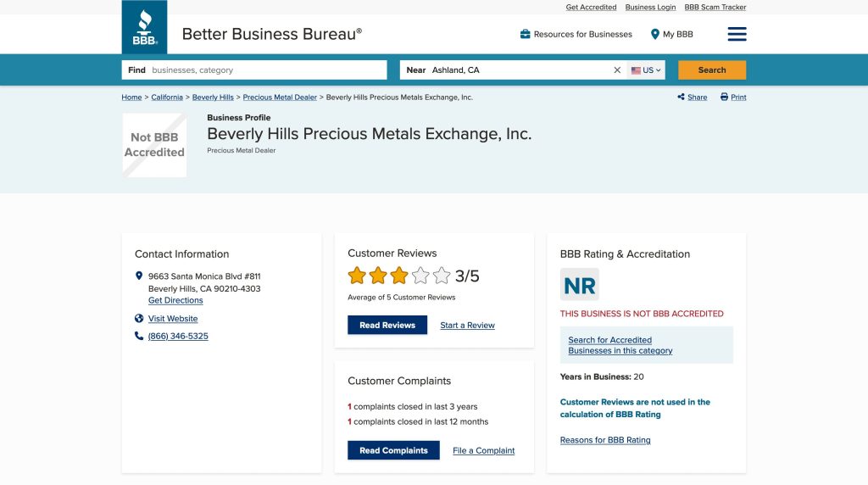Click the BBB torch logo

144,27
